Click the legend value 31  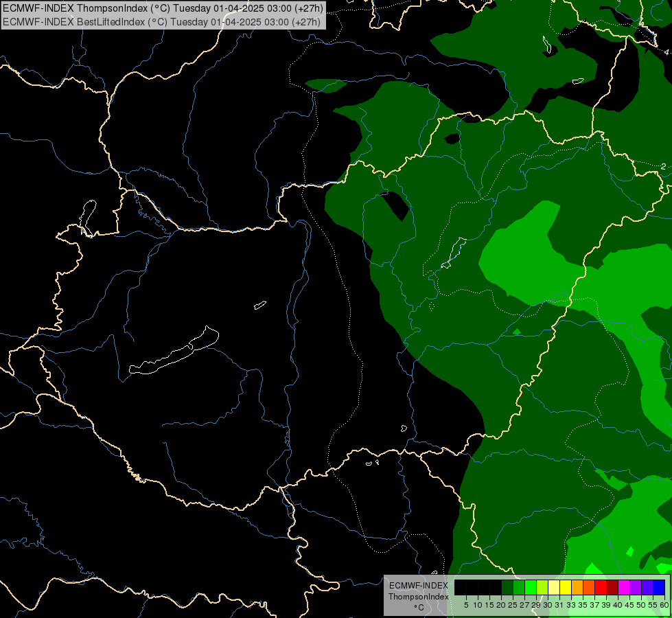pyautogui.click(x=559, y=605)
